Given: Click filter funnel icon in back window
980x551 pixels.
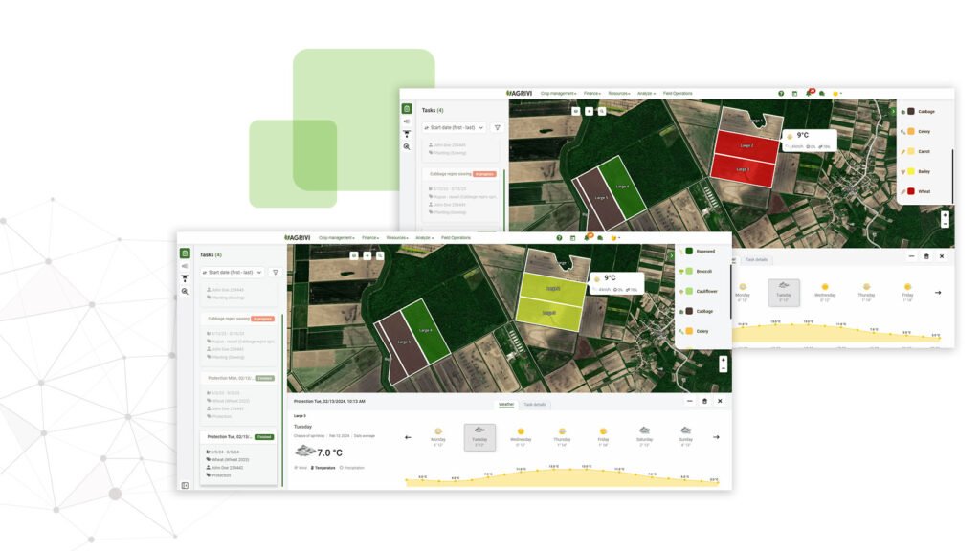Looking at the screenshot, I should (x=497, y=127).
